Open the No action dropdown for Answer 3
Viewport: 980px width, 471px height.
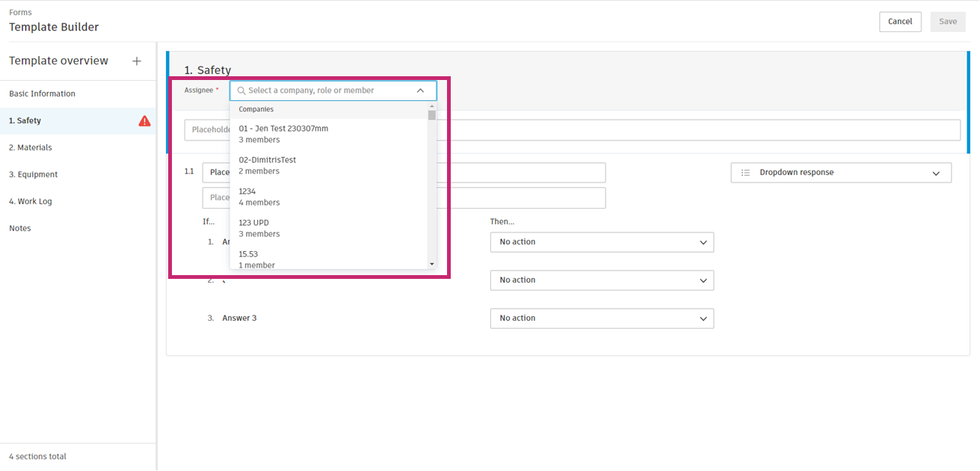(602, 318)
